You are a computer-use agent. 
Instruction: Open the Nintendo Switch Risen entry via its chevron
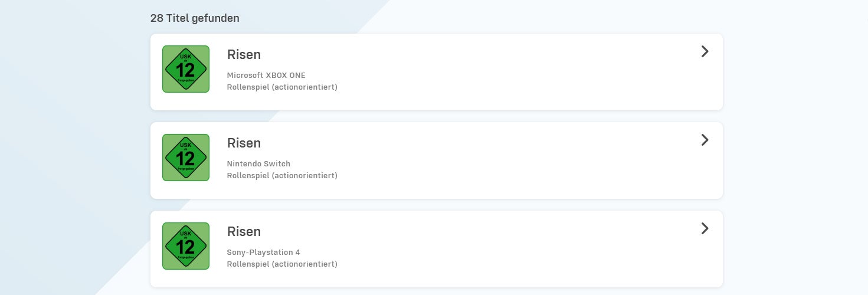pos(705,140)
